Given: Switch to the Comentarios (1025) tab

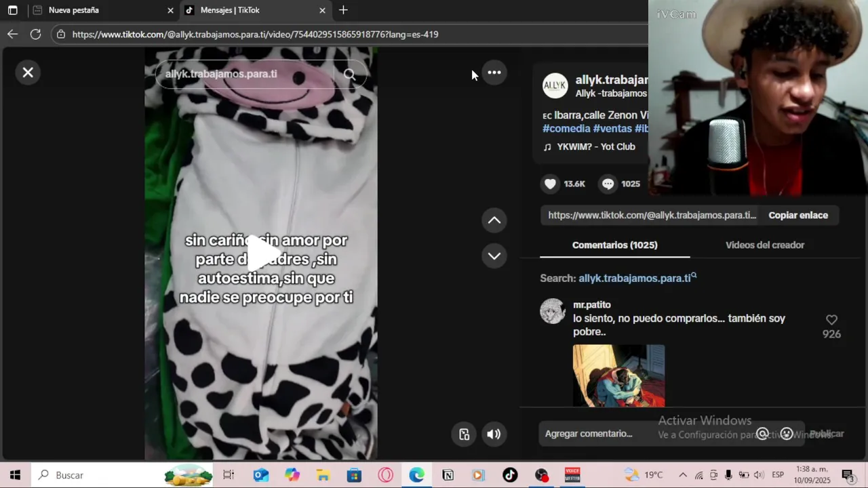Looking at the screenshot, I should pyautogui.click(x=614, y=245).
